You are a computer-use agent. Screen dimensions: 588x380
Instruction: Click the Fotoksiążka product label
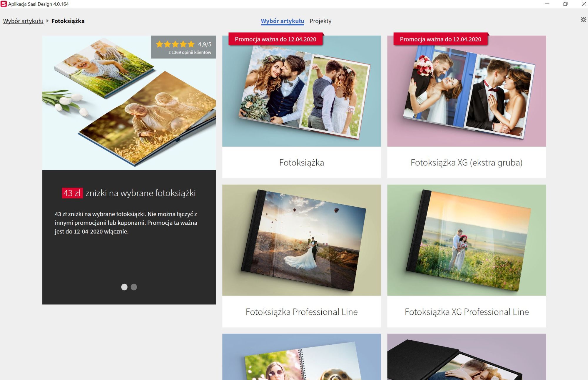(x=301, y=162)
